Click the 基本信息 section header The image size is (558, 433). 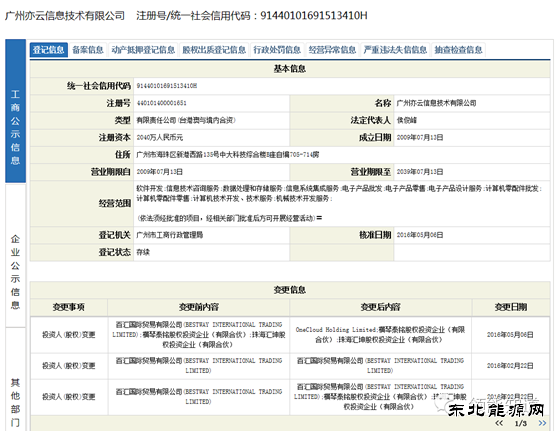tap(290, 69)
